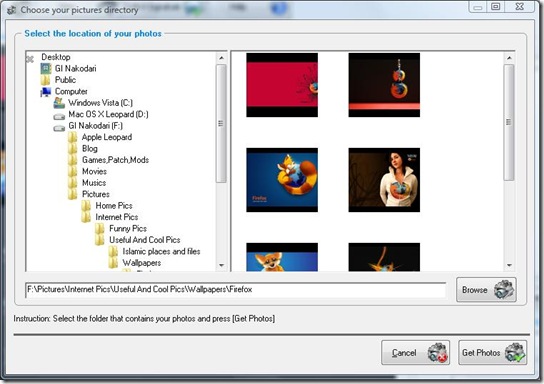This screenshot has width=544, height=384.
Task: Select blue wallpaper with Firefox logo text
Action: tap(282, 180)
